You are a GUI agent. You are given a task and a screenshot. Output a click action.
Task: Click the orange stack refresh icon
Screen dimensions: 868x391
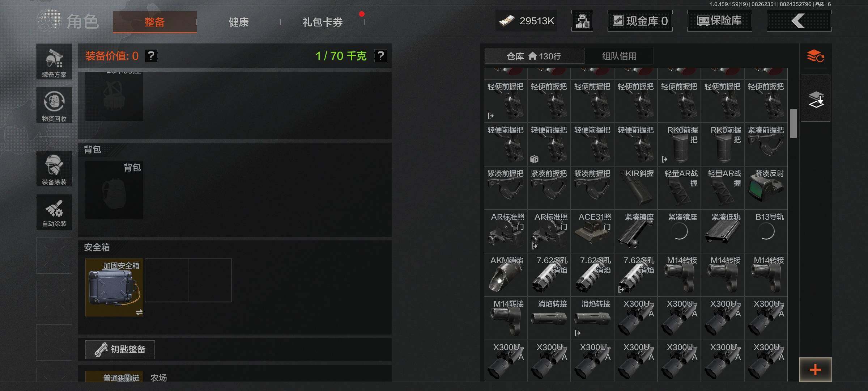(x=815, y=56)
